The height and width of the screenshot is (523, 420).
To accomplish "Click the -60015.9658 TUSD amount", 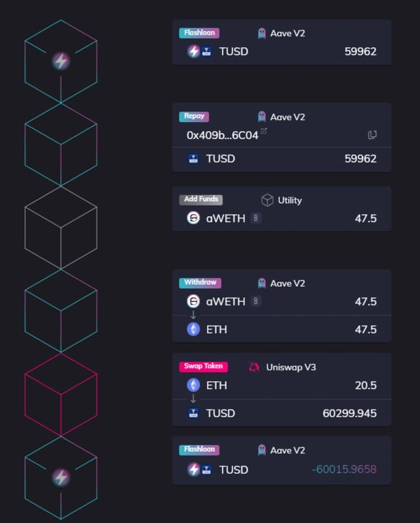I will [344, 469].
